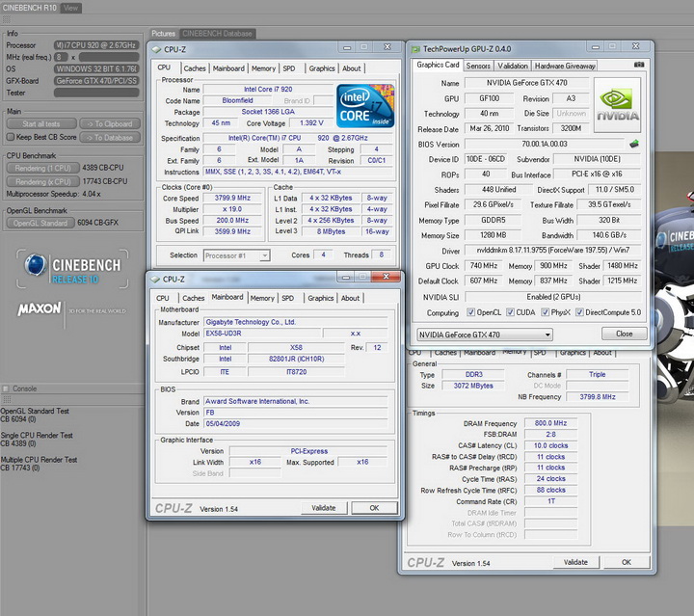Open Caches tab in top CPU-Z window
The image size is (694, 616).
coord(195,68)
